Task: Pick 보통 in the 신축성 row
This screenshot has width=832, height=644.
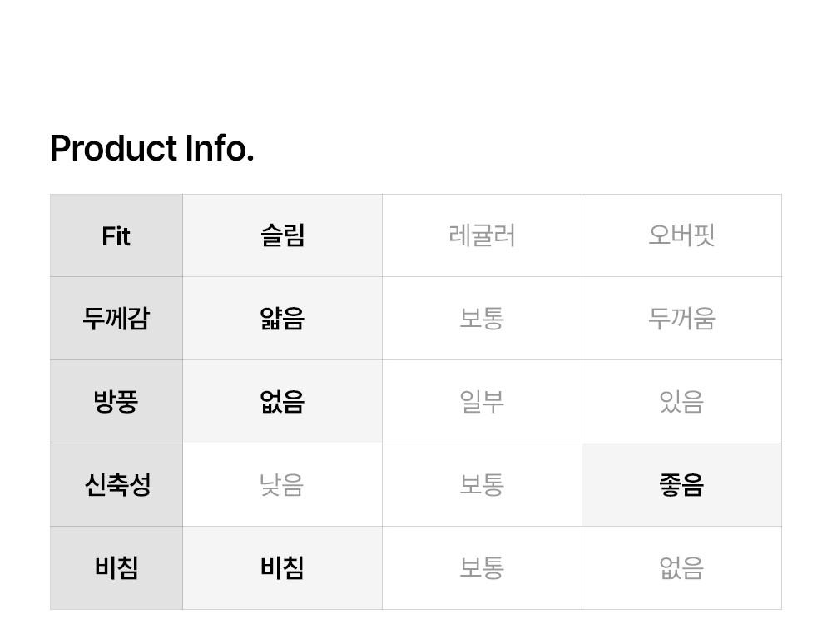Action: (x=482, y=485)
